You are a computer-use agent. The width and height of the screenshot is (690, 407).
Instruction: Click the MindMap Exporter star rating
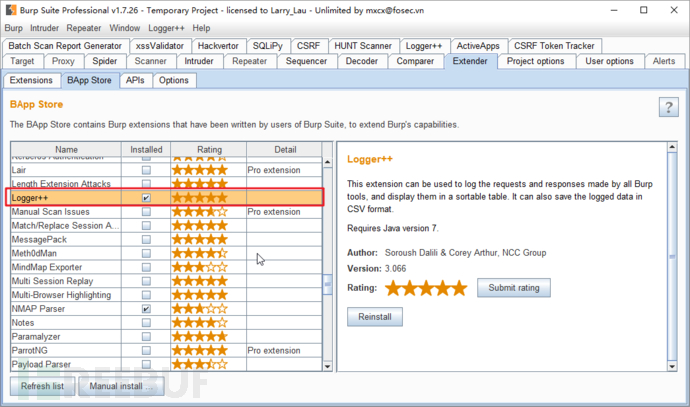coord(200,267)
